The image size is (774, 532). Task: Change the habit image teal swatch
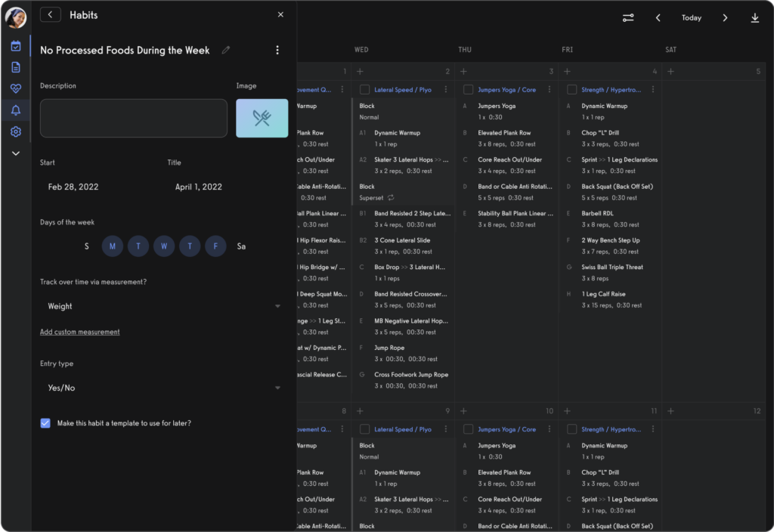pos(262,118)
